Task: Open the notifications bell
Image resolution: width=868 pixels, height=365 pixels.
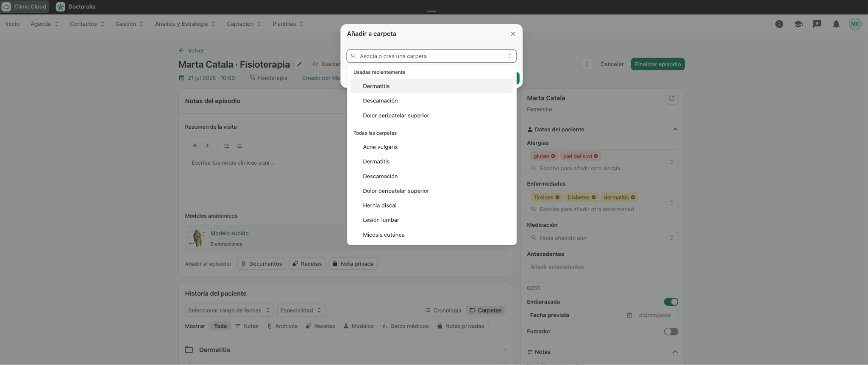Action: pyautogui.click(x=836, y=24)
